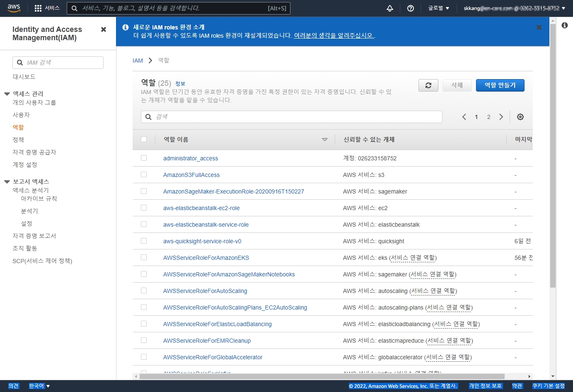Check the administrator_access role checkbox
573x392 pixels.
[x=144, y=158]
